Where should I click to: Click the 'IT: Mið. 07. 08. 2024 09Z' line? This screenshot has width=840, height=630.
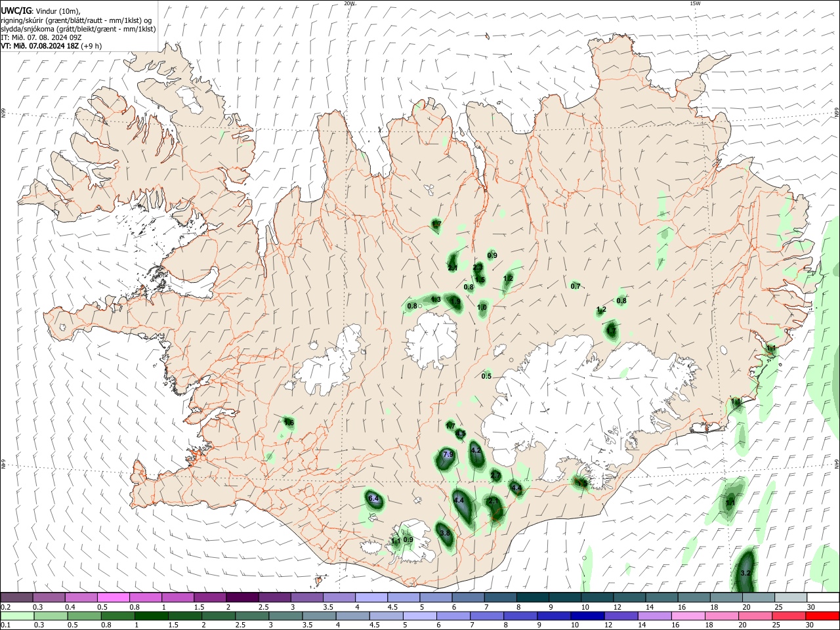pyautogui.click(x=41, y=37)
